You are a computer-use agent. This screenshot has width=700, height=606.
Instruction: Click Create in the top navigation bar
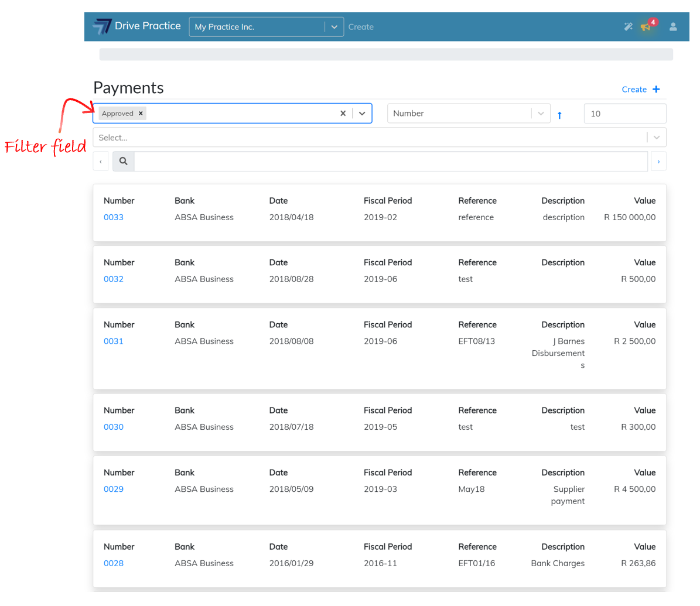pos(361,27)
